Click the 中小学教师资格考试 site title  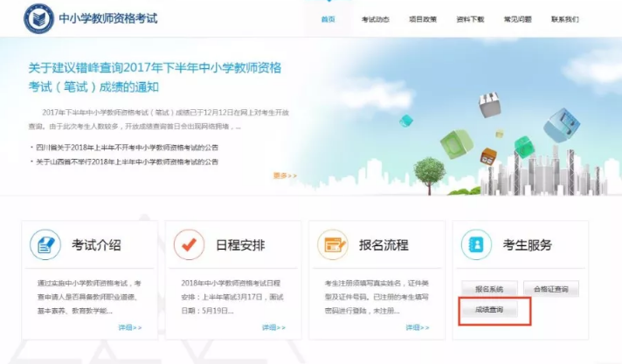point(108,18)
